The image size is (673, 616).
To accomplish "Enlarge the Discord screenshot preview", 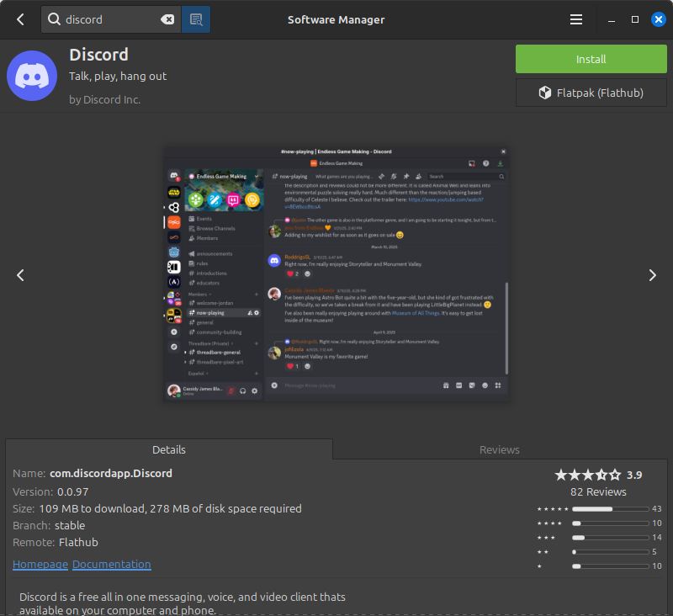I will pyautogui.click(x=337, y=274).
